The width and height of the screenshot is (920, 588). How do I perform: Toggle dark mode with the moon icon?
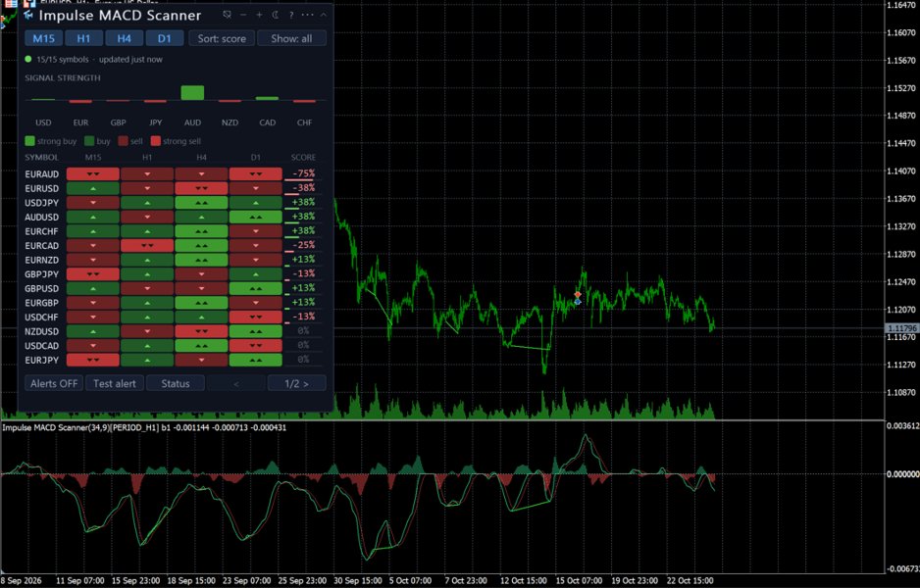coord(276,15)
